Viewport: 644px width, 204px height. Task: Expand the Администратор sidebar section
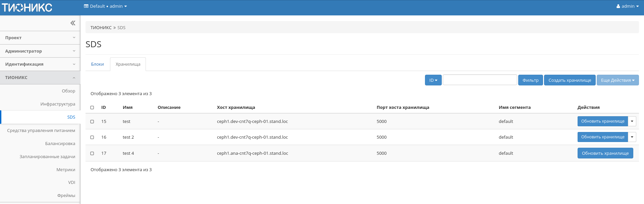(x=40, y=51)
